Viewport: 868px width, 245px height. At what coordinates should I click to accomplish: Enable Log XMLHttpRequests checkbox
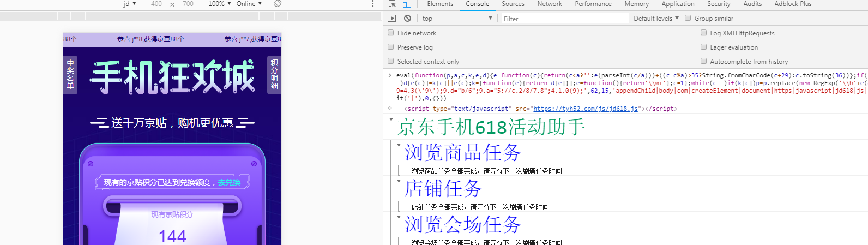(x=703, y=33)
